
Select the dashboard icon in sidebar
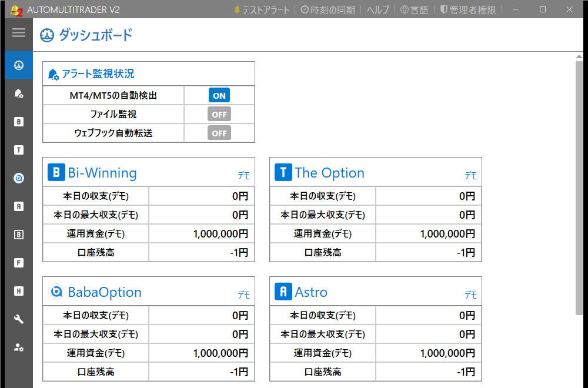tap(19, 65)
